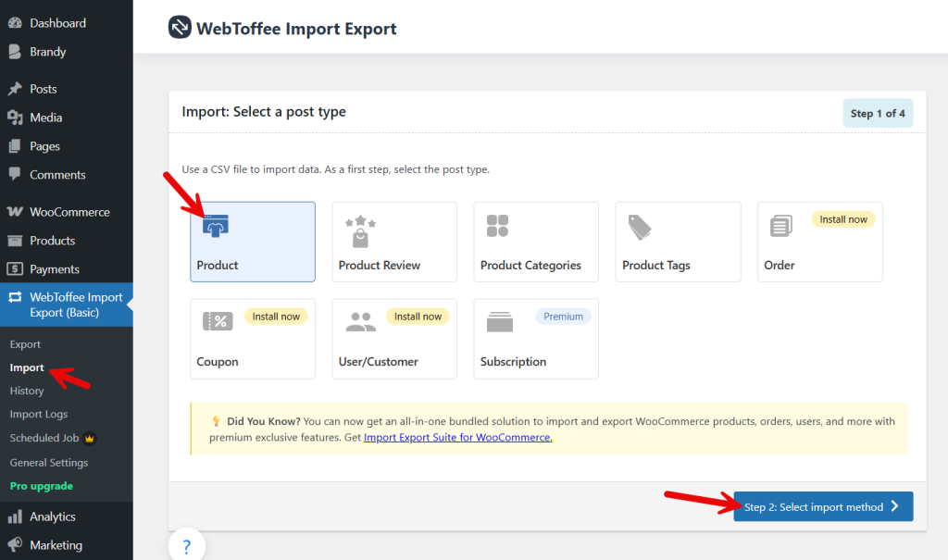
Task: Open the Import Export Suite for WooCommerce link
Action: click(457, 436)
